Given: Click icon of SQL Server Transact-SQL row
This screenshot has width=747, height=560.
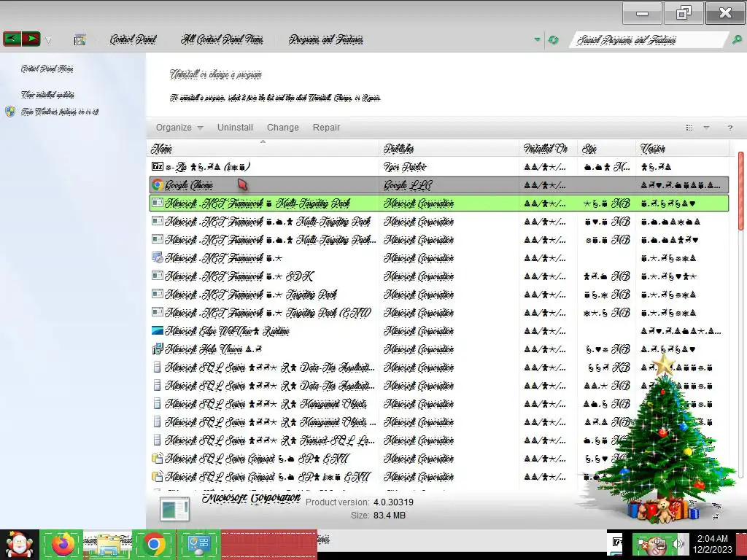Looking at the screenshot, I should point(158,440).
